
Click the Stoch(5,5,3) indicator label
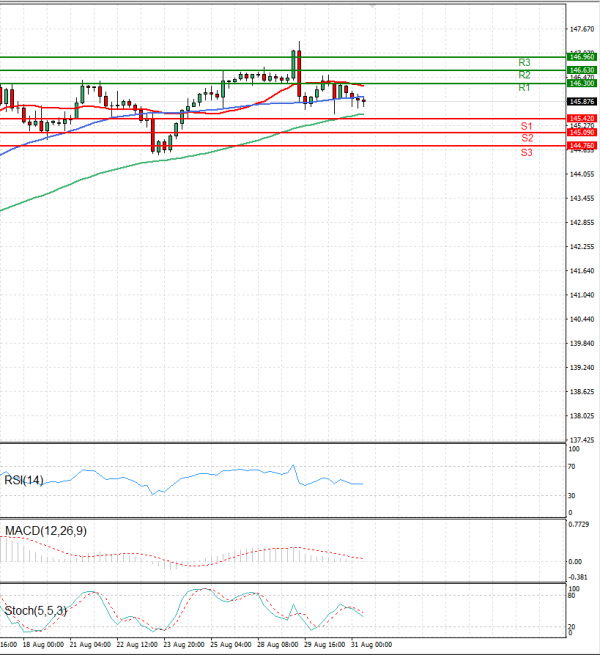click(36, 611)
